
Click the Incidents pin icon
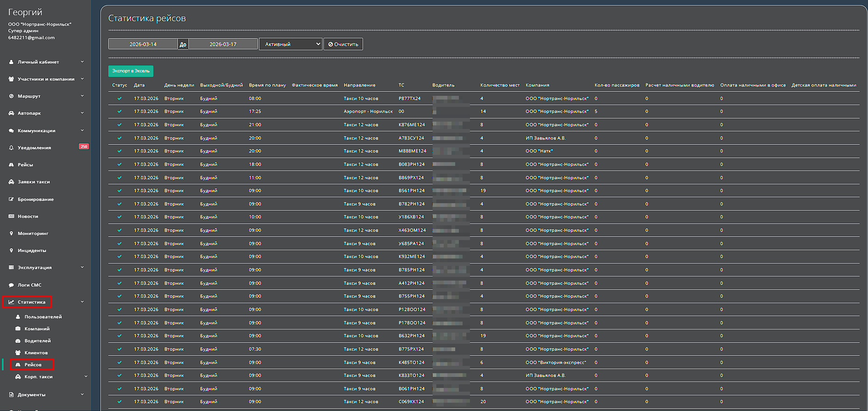click(x=11, y=251)
